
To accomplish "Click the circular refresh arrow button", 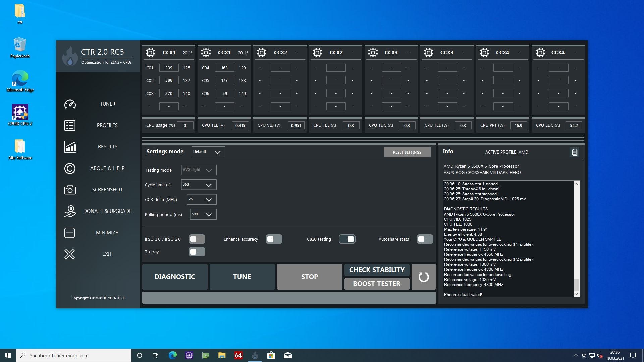I will point(423,277).
